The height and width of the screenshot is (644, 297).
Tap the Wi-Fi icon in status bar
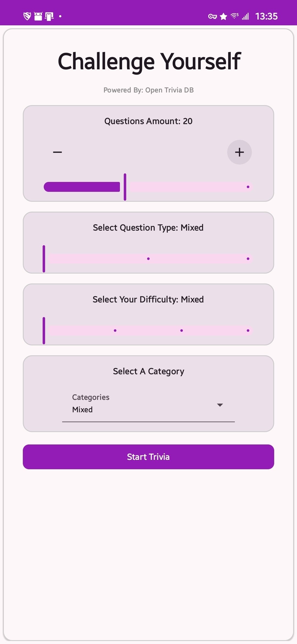tap(234, 16)
